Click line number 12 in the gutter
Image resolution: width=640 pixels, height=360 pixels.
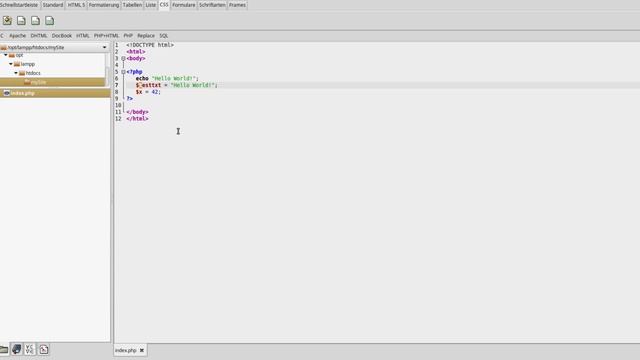pyautogui.click(x=118, y=118)
